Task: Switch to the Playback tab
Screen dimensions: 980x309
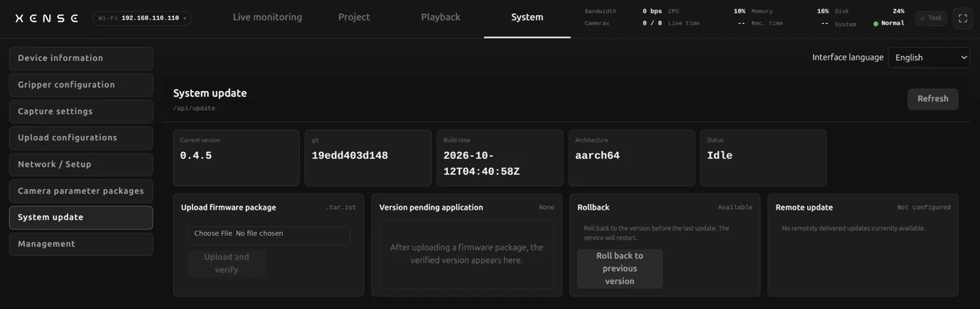Action: click(440, 18)
